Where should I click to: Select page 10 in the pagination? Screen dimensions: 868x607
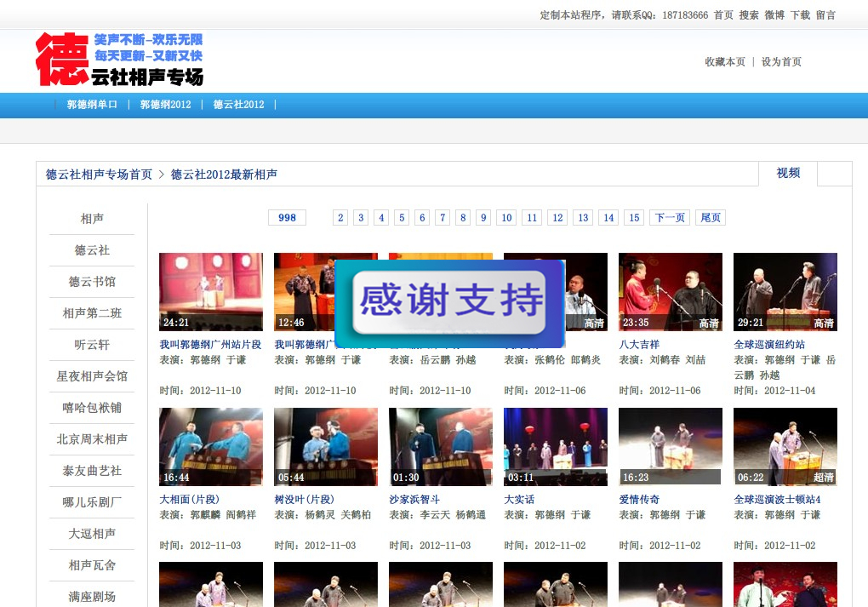506,218
